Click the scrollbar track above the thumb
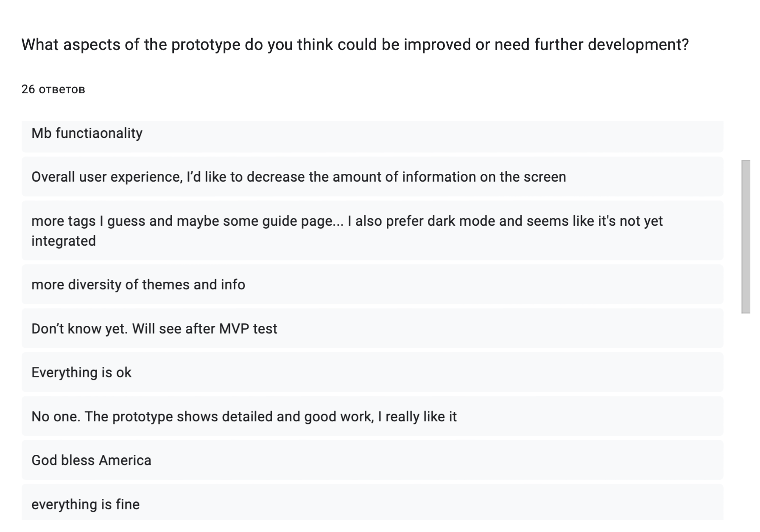 tap(746, 140)
